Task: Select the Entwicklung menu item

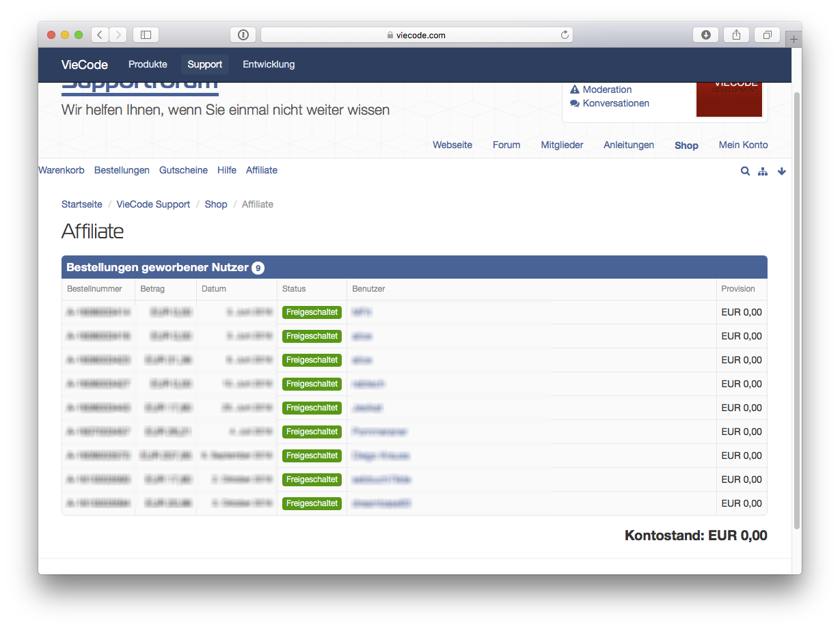Action: pyautogui.click(x=269, y=64)
